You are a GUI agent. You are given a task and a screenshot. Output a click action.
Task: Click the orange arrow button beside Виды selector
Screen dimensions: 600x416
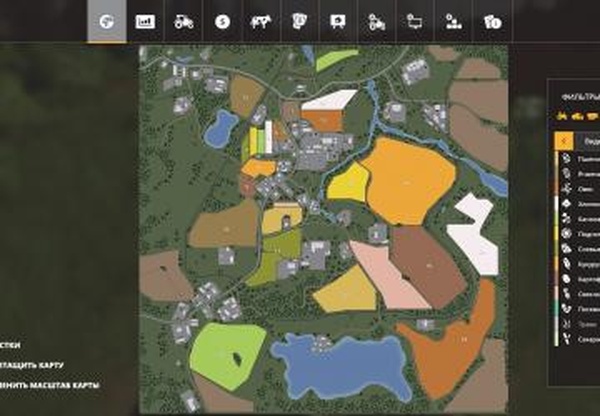[564, 141]
